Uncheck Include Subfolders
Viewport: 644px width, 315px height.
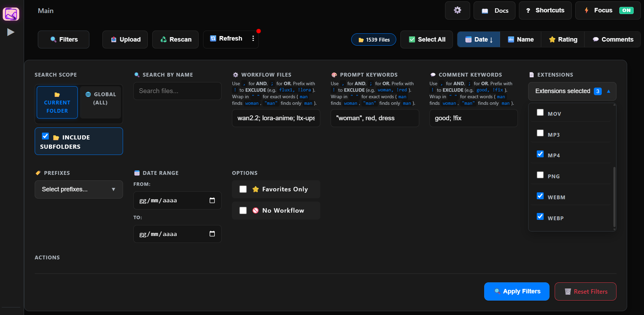coord(45,136)
